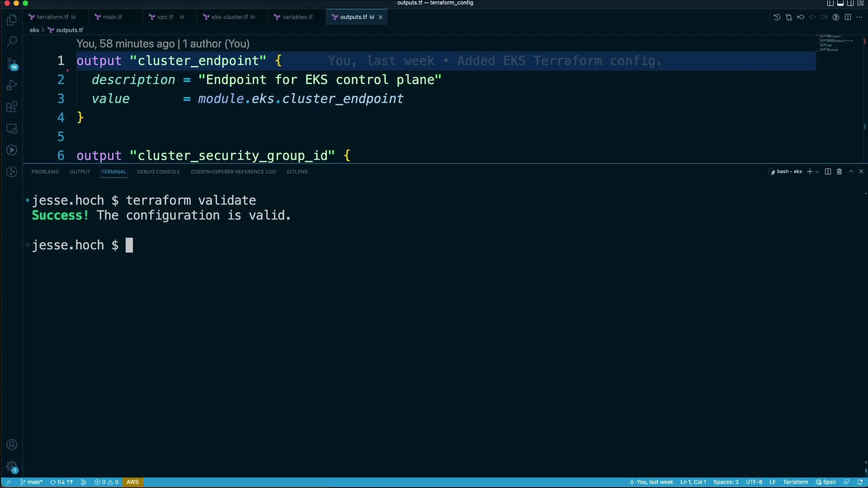Maximize panel size with chevron up
The height and width of the screenshot is (488, 868).
851,172
